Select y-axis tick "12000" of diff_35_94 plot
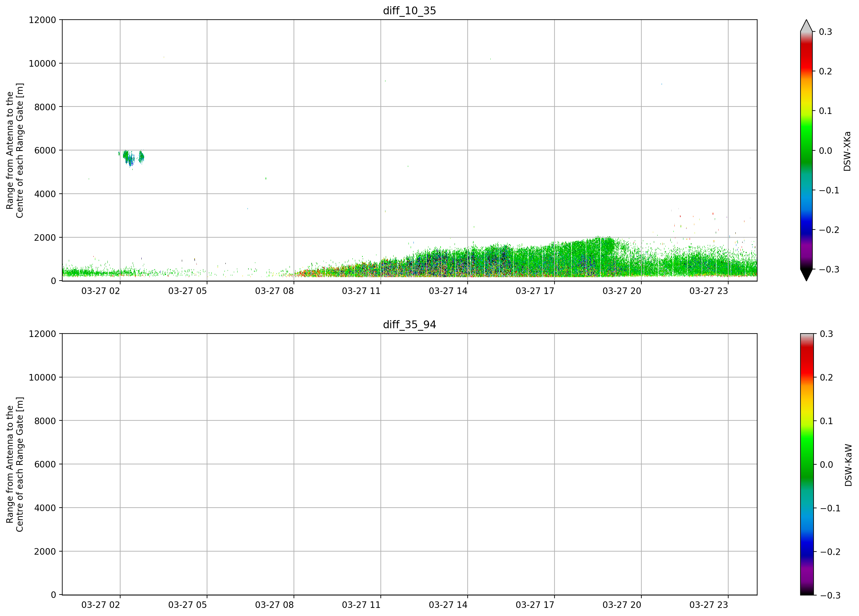The image size is (859, 616). coord(42,334)
